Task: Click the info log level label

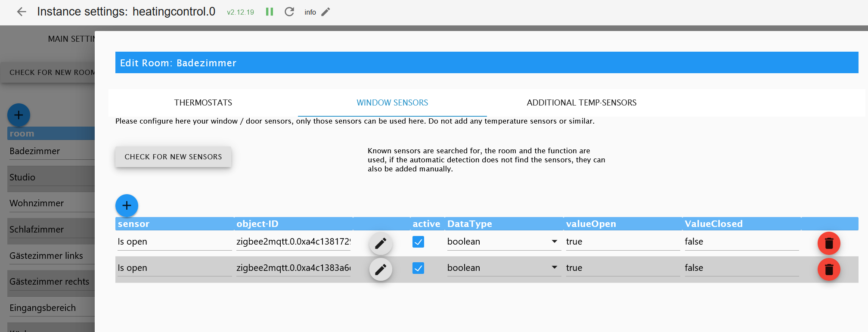Action: (310, 12)
